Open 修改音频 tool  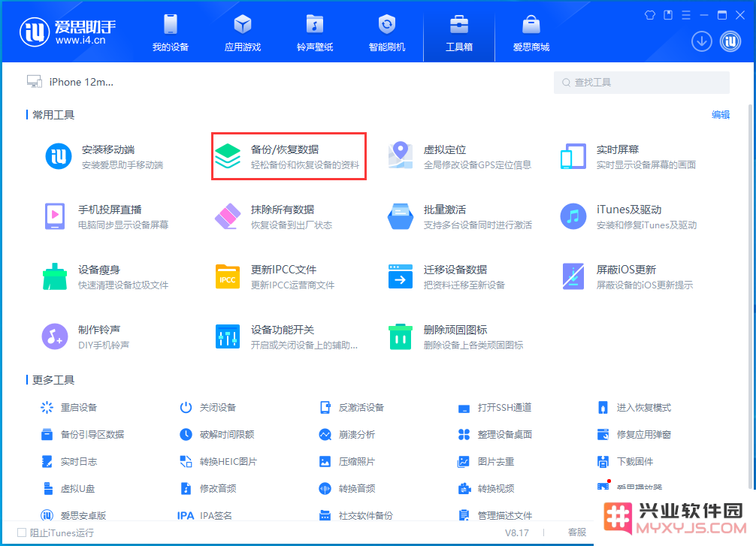point(208,489)
